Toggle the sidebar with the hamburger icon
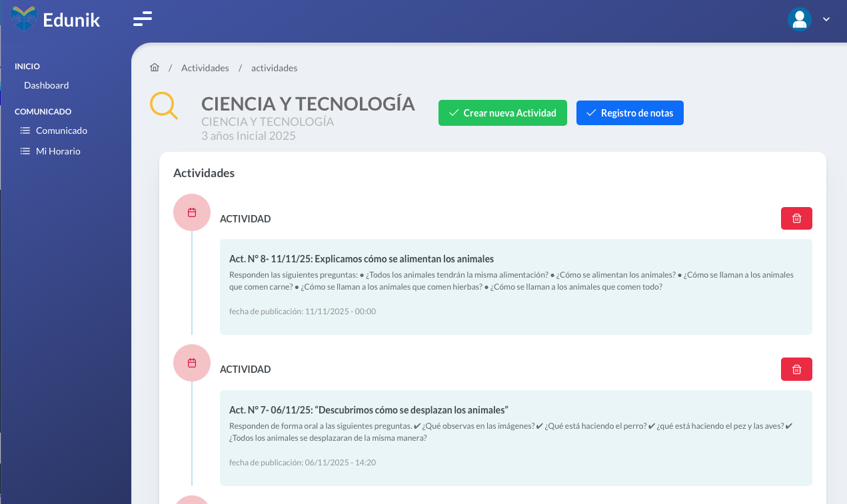This screenshot has height=504, width=847. tap(143, 19)
